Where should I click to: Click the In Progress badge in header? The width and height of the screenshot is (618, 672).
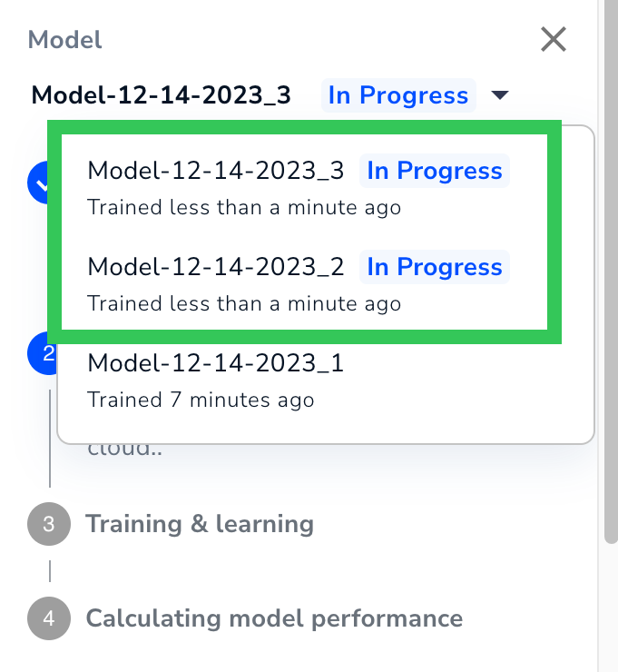coord(398,95)
